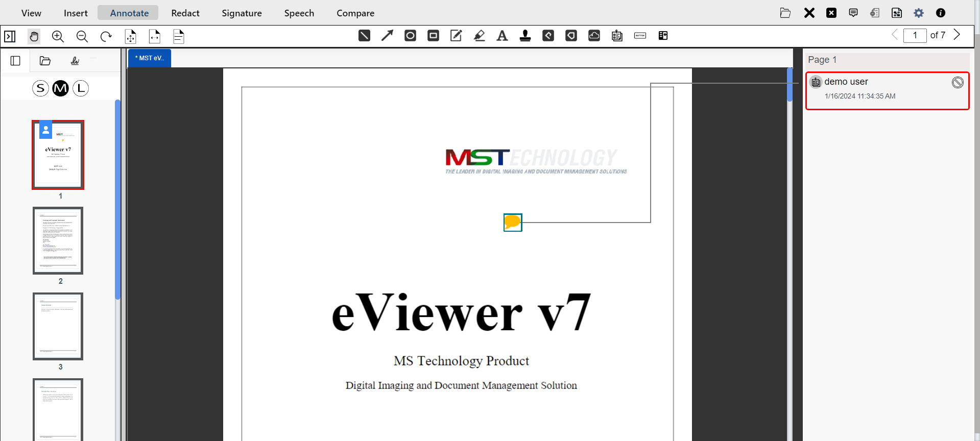Select the rectangle annotation tool
980x441 pixels.
(x=433, y=36)
